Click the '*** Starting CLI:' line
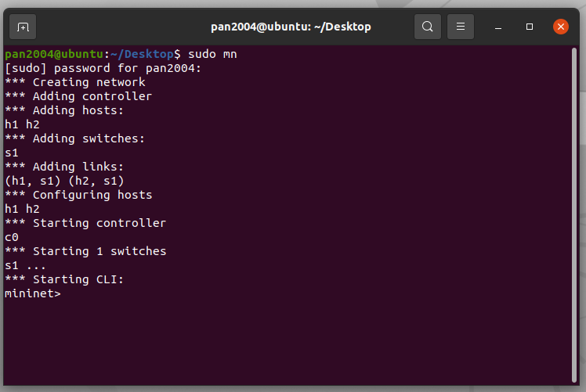 [64, 279]
